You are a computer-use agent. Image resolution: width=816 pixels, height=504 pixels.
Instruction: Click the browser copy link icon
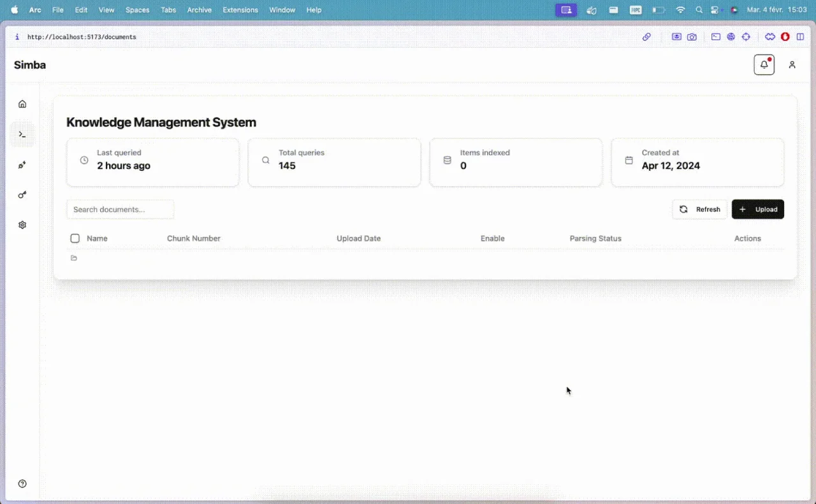point(646,37)
